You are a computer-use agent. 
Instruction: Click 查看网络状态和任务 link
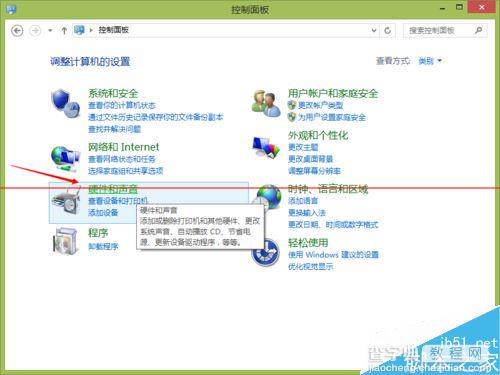point(122,159)
